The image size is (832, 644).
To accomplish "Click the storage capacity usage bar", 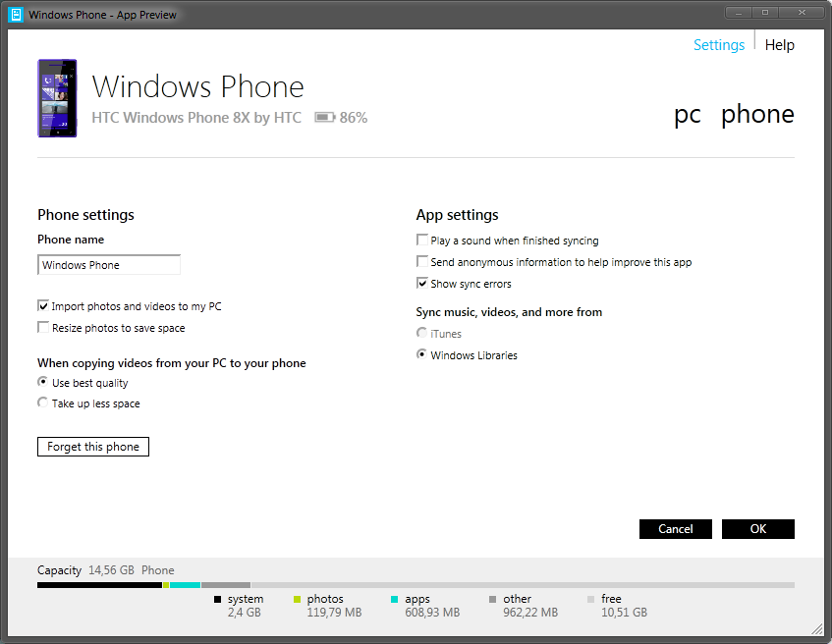I will click(416, 585).
